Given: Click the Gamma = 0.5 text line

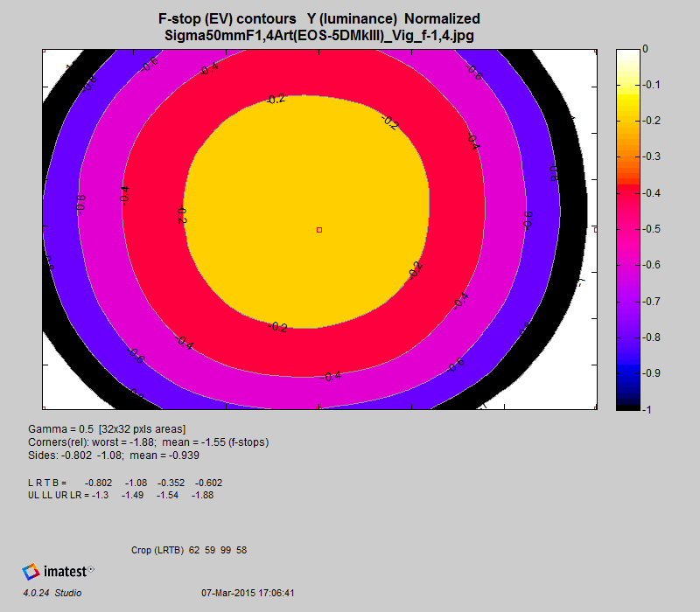Looking at the screenshot, I should click(x=107, y=428).
